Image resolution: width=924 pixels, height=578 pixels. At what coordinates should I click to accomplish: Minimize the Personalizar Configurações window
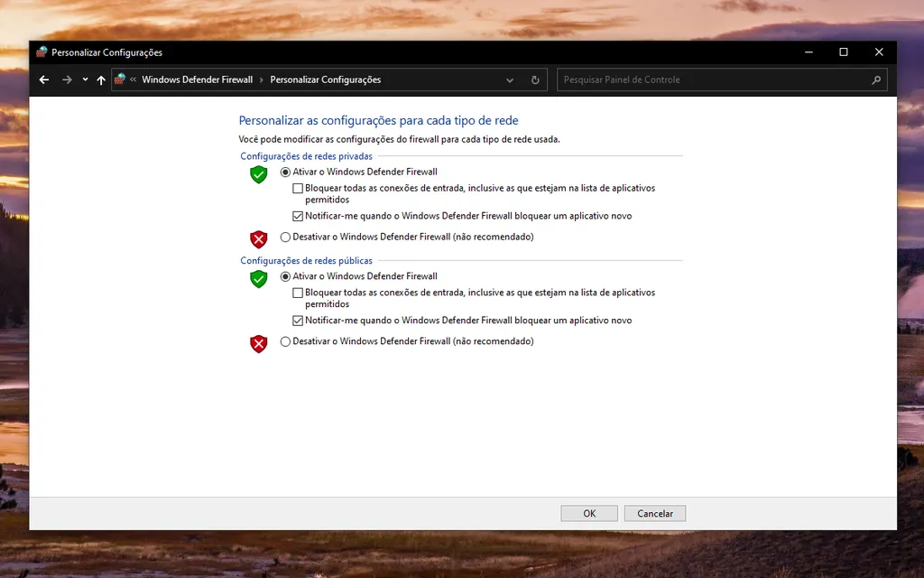808,51
